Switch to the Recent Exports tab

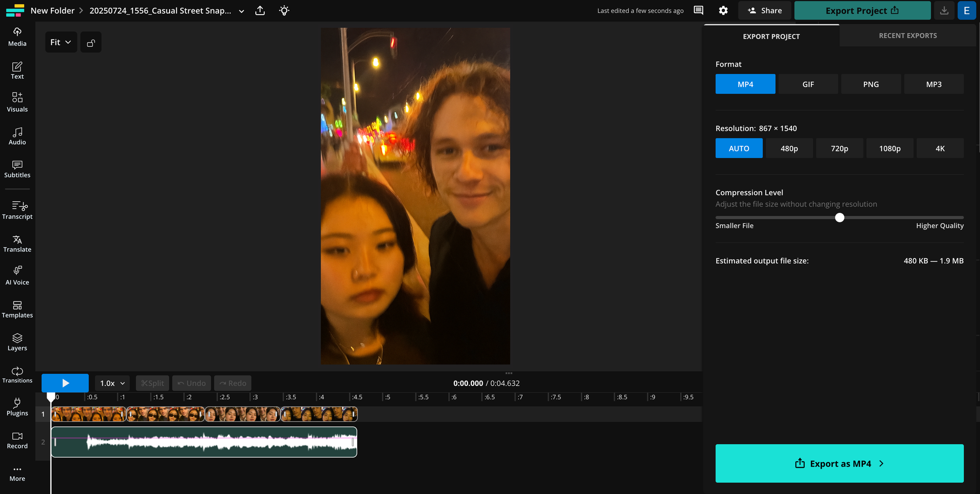click(x=907, y=36)
